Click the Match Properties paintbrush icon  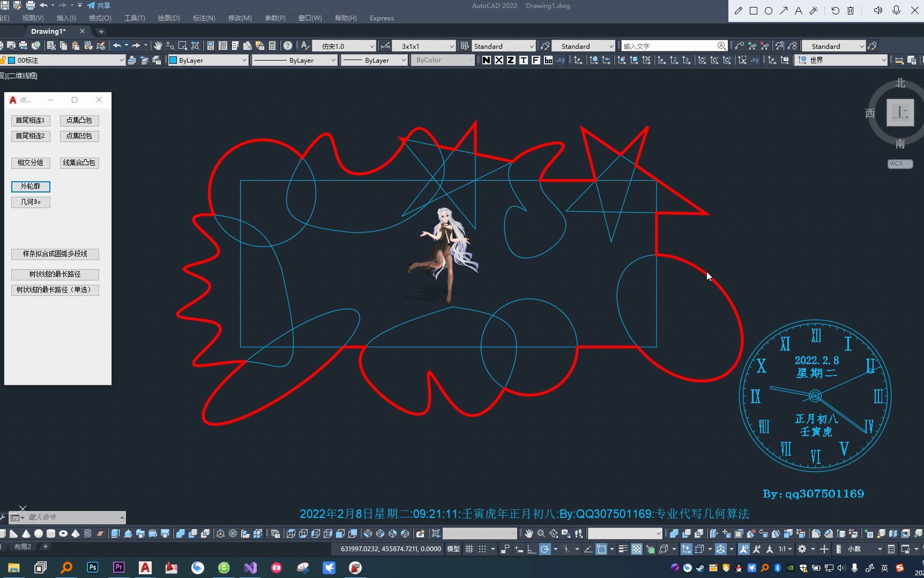248,46
